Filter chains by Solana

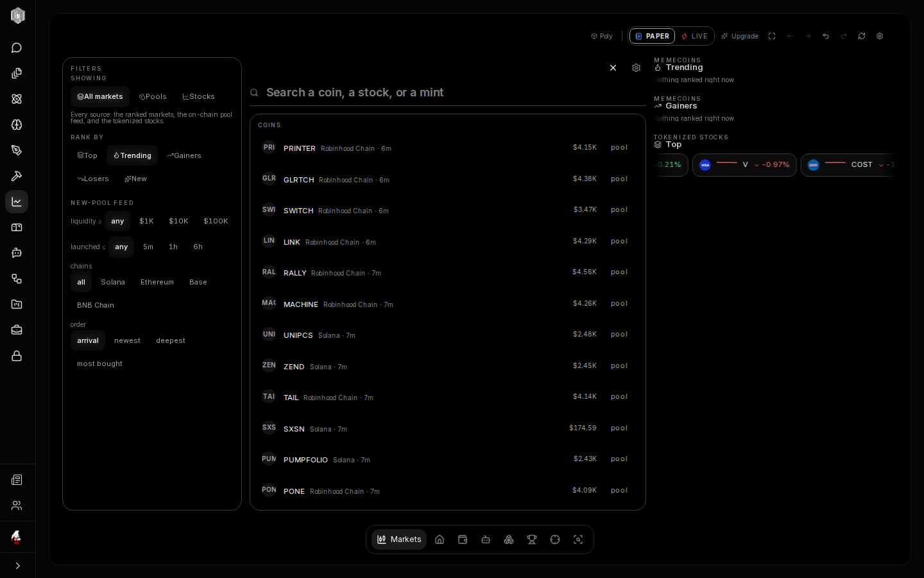(x=113, y=282)
